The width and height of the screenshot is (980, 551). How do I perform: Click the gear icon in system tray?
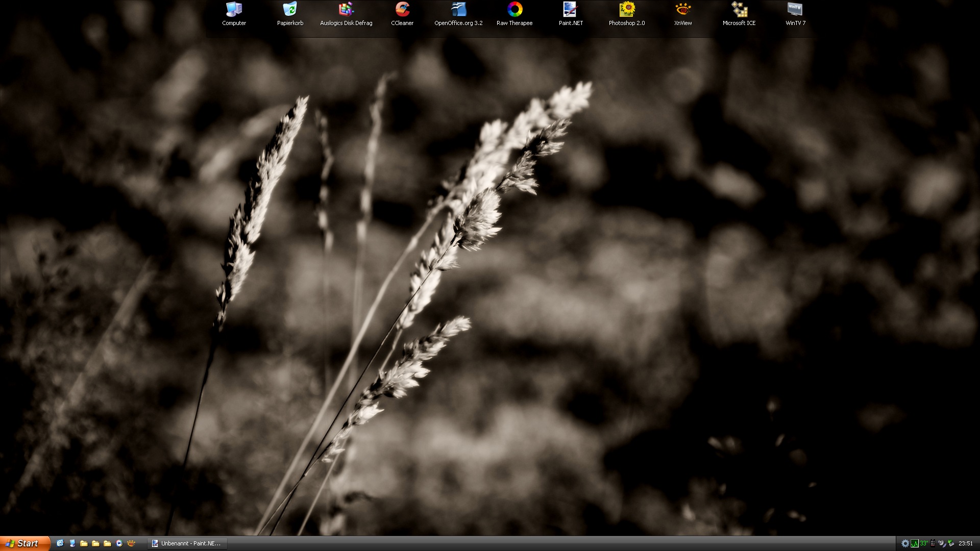(905, 543)
